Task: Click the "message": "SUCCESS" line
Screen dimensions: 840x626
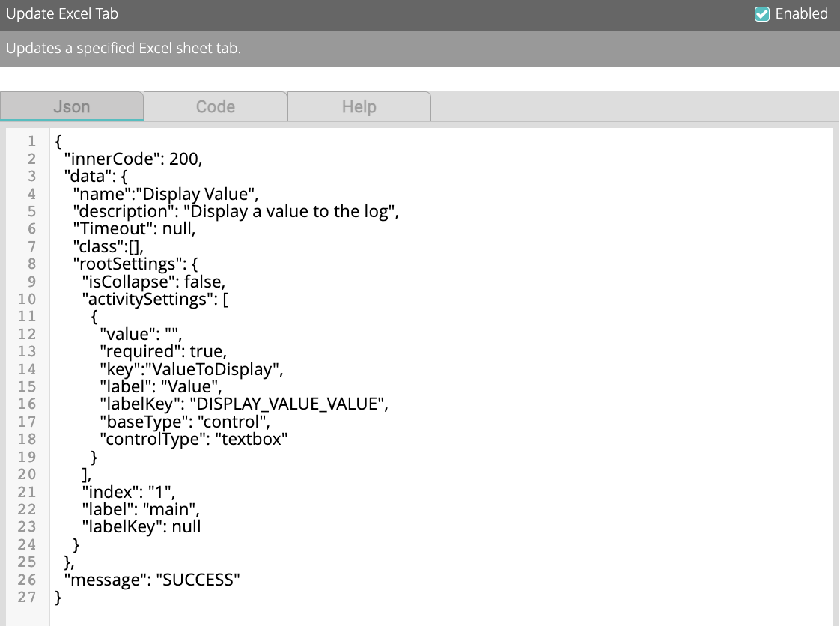Action: [x=152, y=580]
